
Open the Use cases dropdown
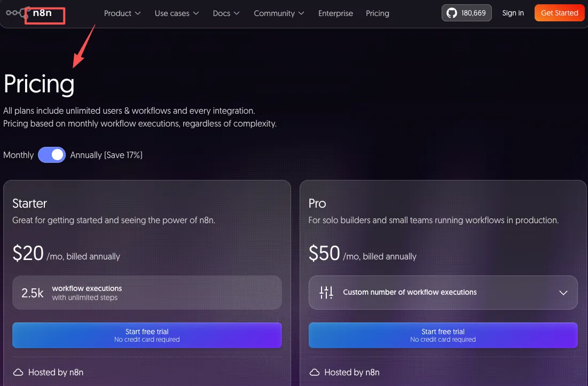177,13
